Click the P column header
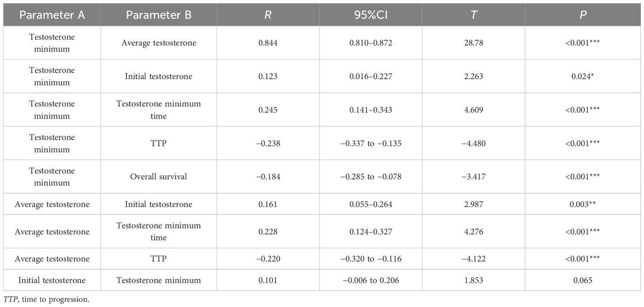Viewport: 644px width, 307px height. click(x=583, y=15)
